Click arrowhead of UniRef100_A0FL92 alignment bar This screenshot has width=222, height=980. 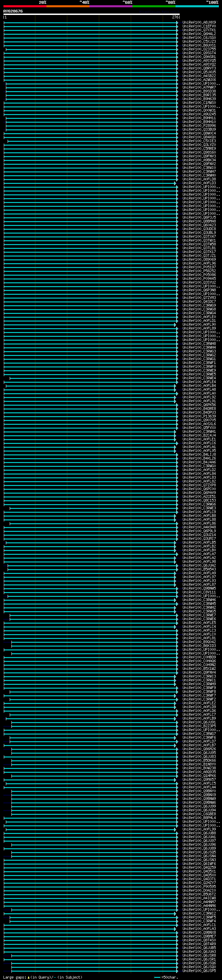(175, 397)
